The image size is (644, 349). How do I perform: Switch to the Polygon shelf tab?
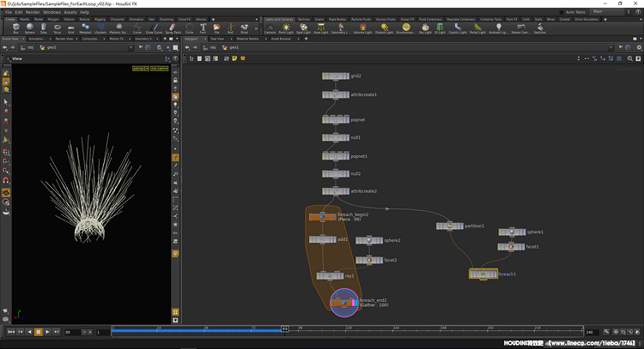click(x=53, y=19)
